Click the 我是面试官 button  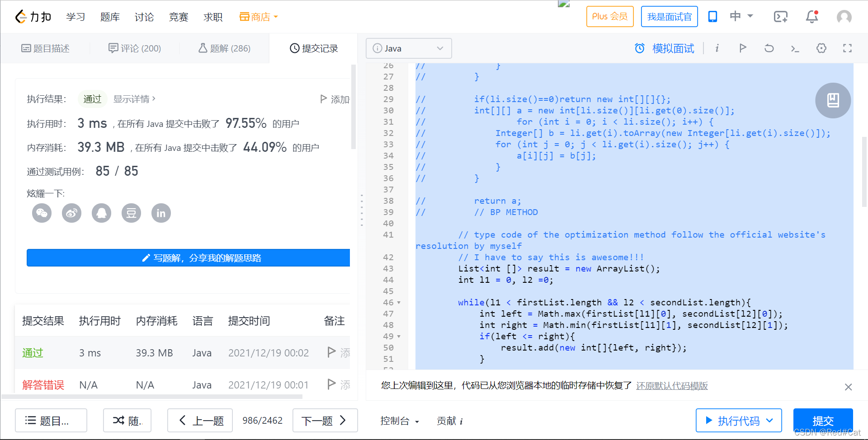pos(670,16)
